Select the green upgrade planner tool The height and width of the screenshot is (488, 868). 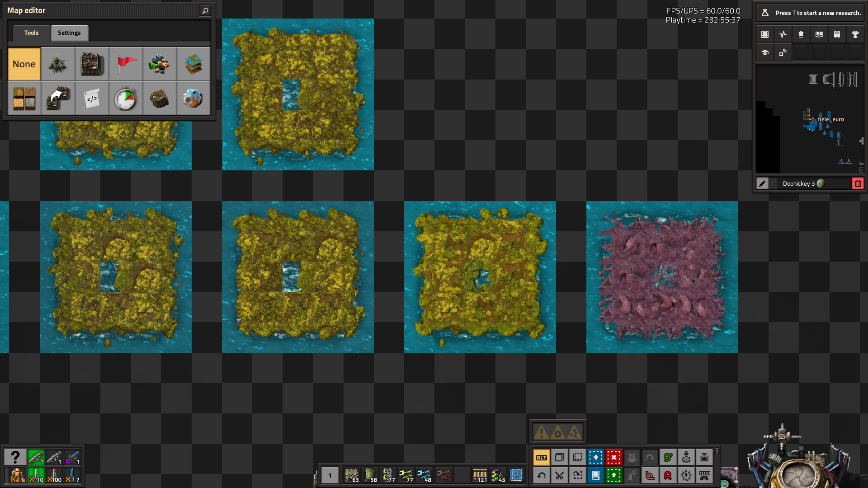tap(614, 475)
